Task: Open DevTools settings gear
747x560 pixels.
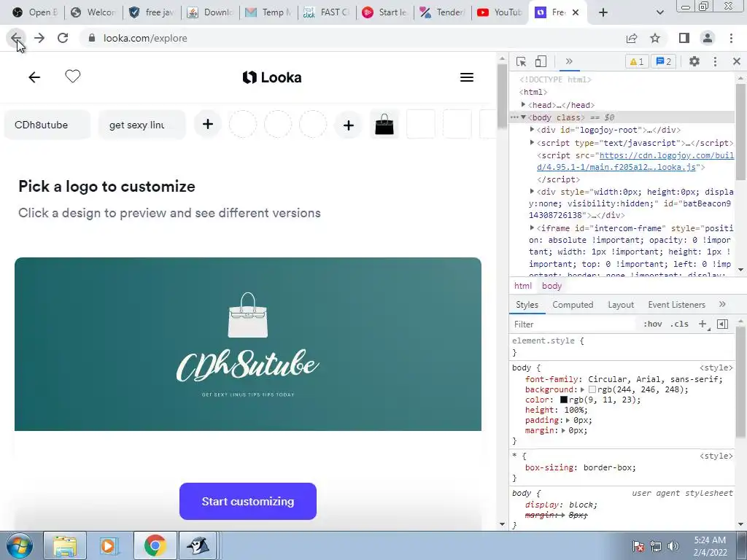Action: coord(694,61)
